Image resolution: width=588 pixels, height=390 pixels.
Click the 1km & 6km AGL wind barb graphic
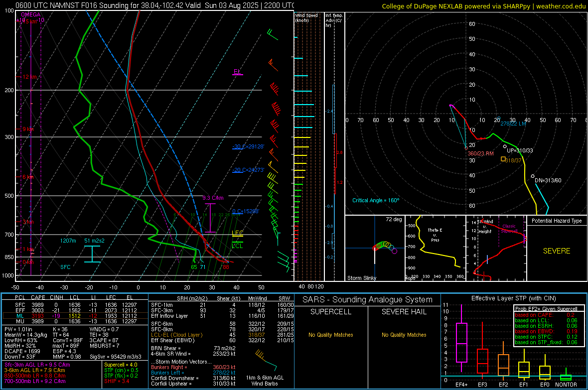click(x=265, y=360)
